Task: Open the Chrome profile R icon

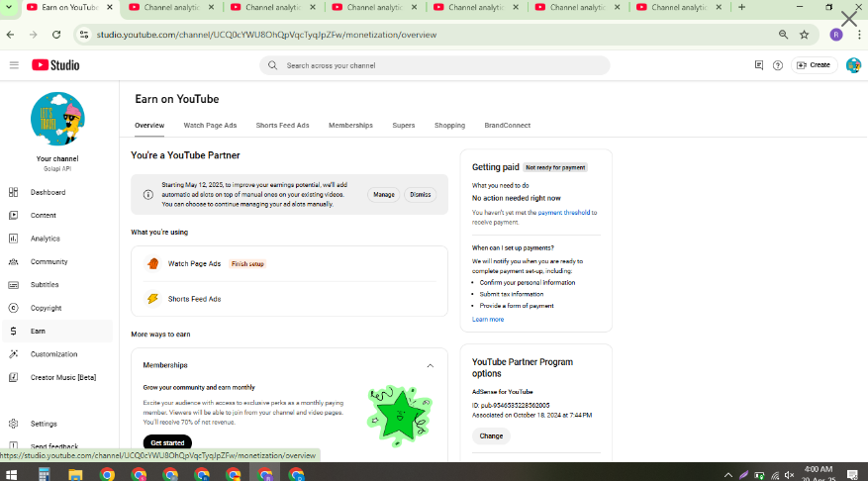Action: (836, 35)
